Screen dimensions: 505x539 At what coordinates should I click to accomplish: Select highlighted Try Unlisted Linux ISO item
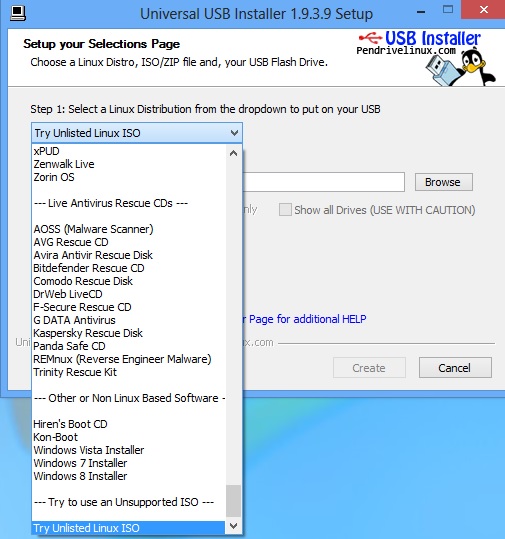(x=129, y=528)
